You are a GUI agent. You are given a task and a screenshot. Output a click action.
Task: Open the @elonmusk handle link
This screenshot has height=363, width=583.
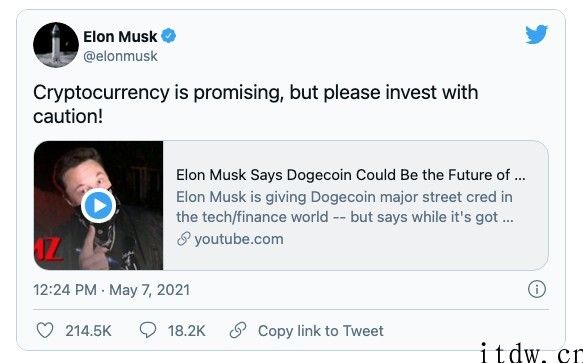click(120, 57)
